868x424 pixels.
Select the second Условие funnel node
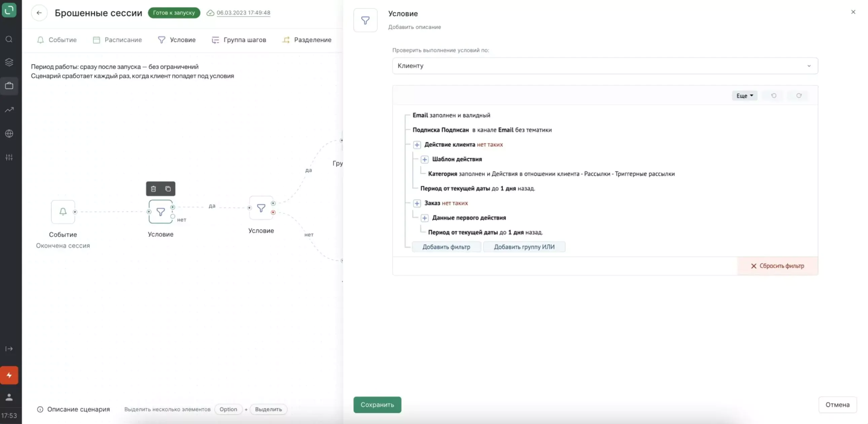(x=261, y=208)
